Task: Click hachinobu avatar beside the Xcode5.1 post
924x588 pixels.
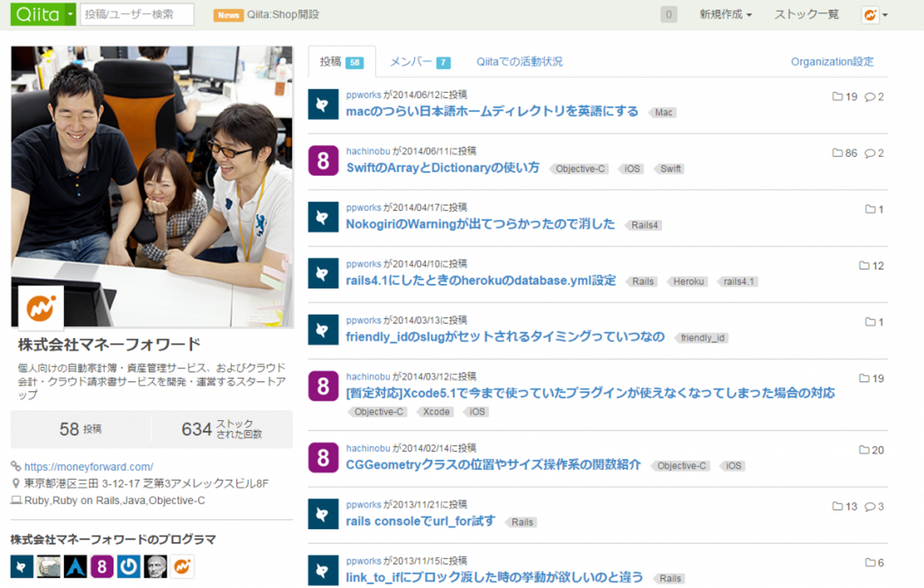Action: tap(323, 386)
